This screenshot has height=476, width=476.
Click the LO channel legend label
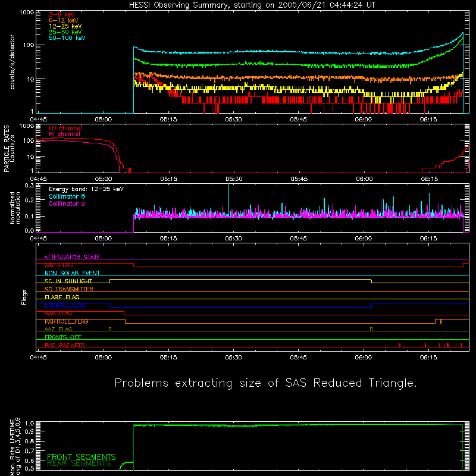(65, 128)
